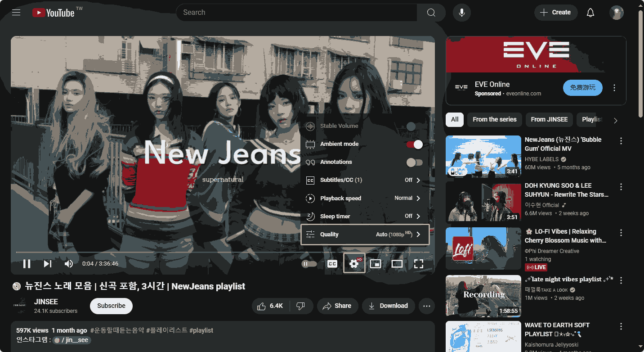Viewport: 644px width, 352px height.
Task: Select From JINSEE chip
Action: [549, 120]
